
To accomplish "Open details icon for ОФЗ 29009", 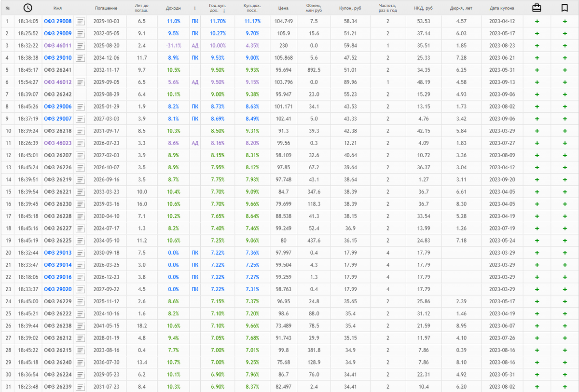I will (x=81, y=33).
